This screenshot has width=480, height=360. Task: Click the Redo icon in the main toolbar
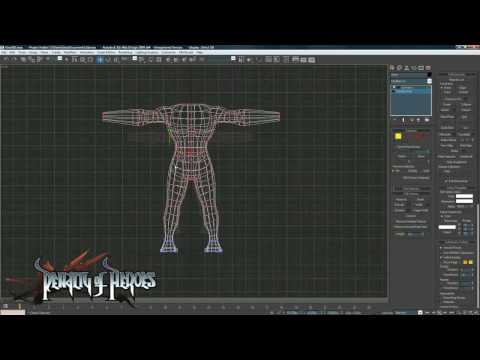[14, 60]
